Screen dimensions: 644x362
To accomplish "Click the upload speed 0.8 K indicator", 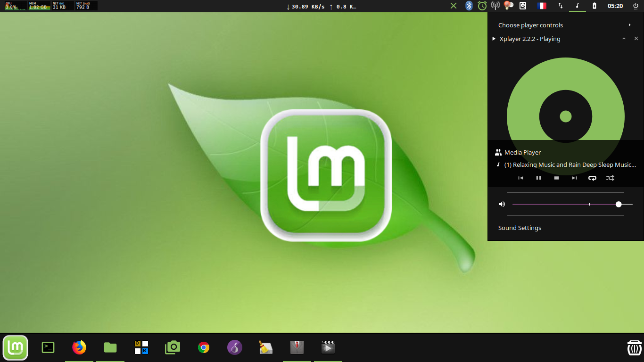I will (342, 6).
